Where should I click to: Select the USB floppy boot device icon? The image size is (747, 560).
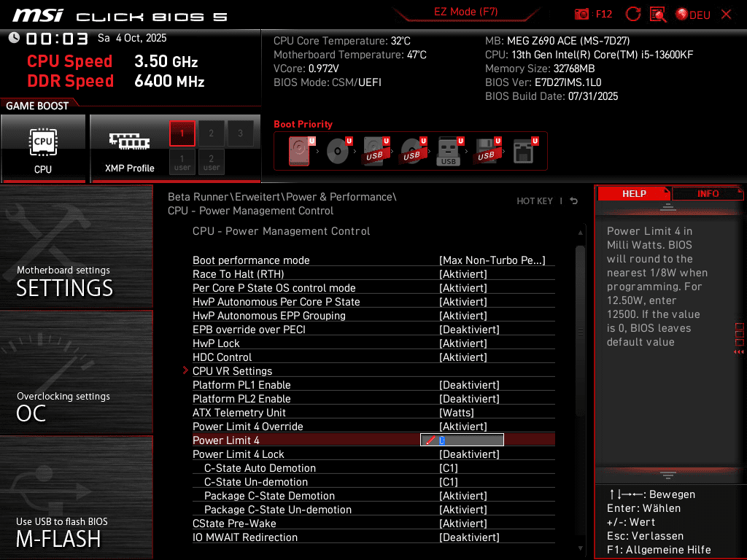pos(487,151)
